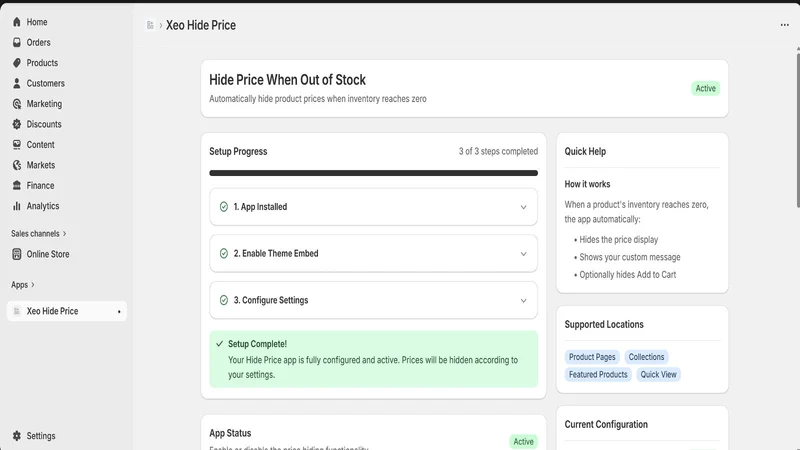Open the three-dot more actions menu
Screen dimensions: 800x450
click(x=784, y=25)
